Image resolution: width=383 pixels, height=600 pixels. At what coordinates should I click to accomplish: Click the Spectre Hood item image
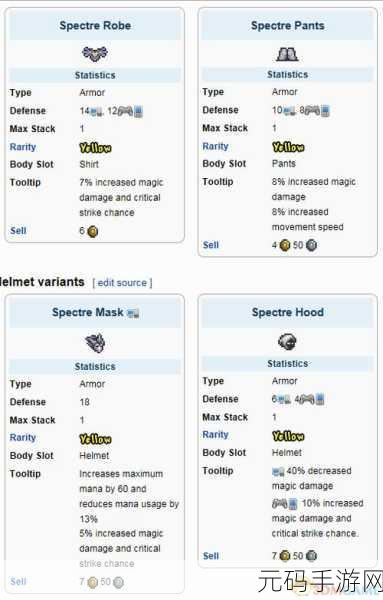pyautogui.click(x=287, y=341)
